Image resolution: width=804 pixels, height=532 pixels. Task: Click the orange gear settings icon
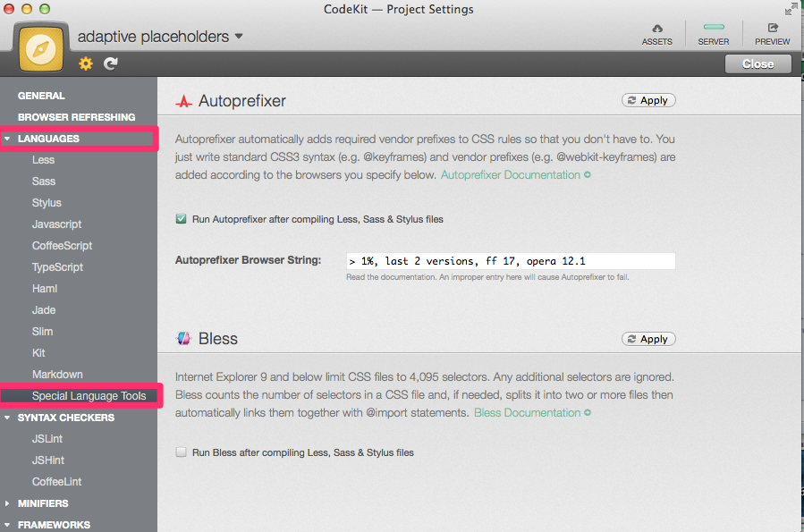(x=86, y=63)
